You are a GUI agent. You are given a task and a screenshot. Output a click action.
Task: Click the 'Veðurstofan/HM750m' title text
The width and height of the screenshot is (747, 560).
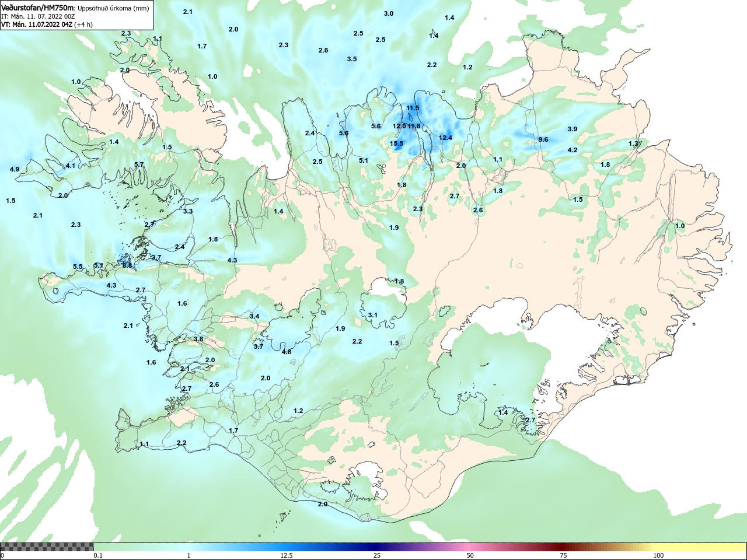point(37,8)
